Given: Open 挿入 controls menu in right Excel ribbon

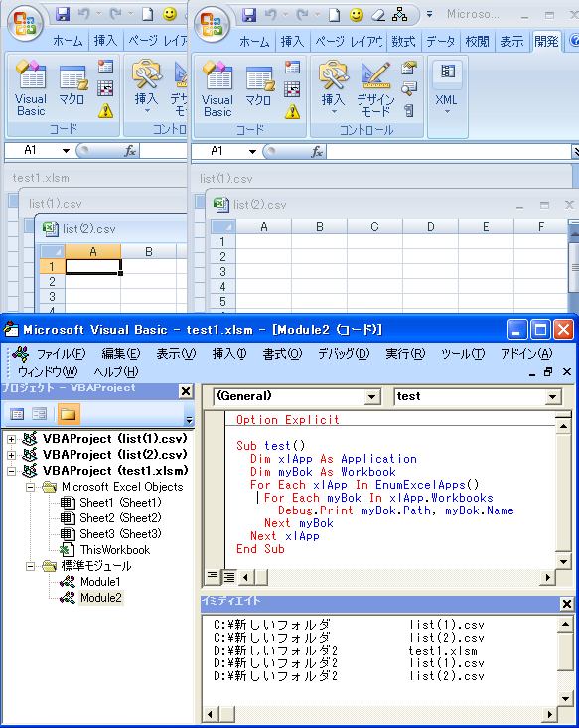Looking at the screenshot, I should [x=333, y=88].
